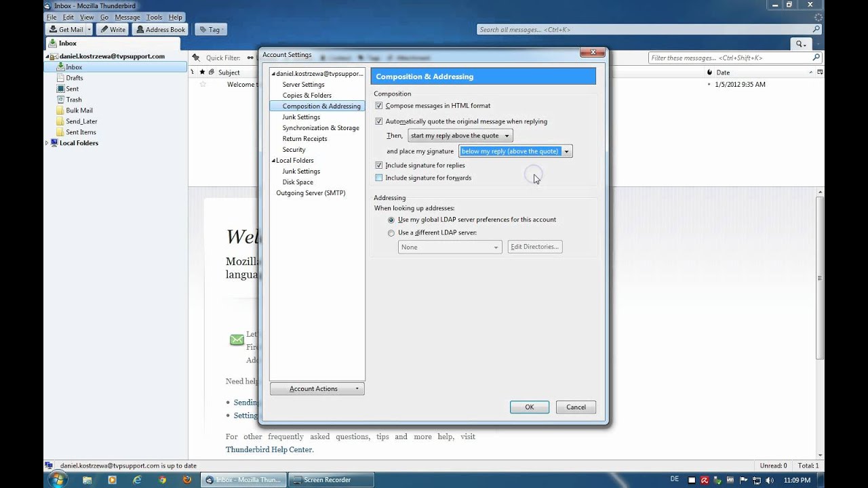The width and height of the screenshot is (868, 488).
Task: Select Return Receipts in account tree
Action: coord(304,139)
